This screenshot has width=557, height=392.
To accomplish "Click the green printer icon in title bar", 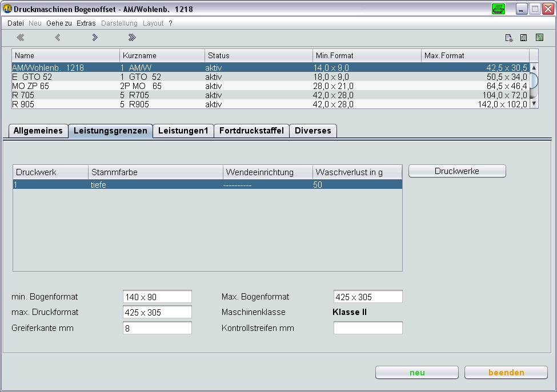I will coord(498,9).
